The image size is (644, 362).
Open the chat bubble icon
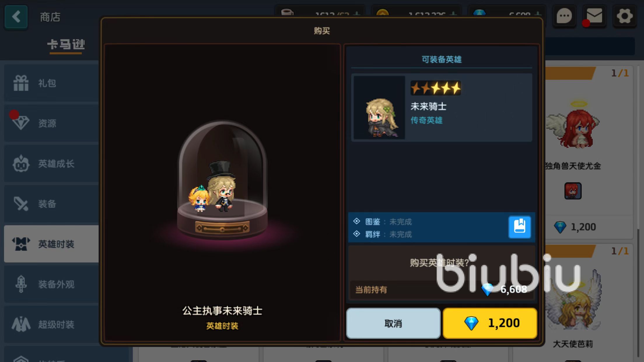click(564, 16)
